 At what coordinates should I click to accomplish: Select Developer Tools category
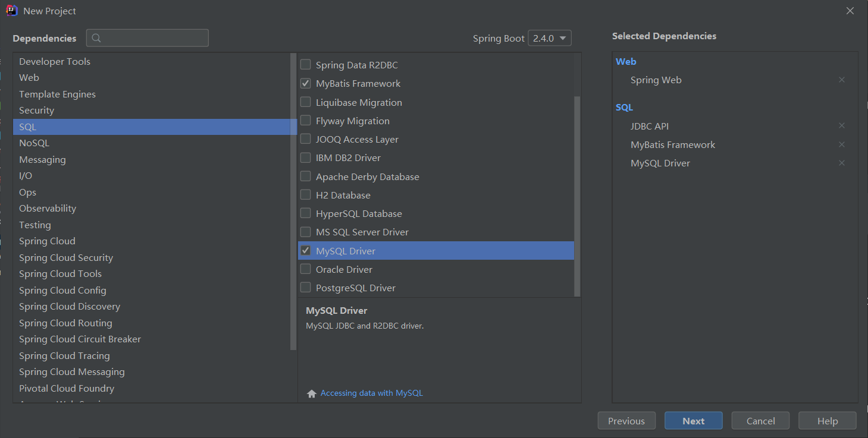click(152, 61)
